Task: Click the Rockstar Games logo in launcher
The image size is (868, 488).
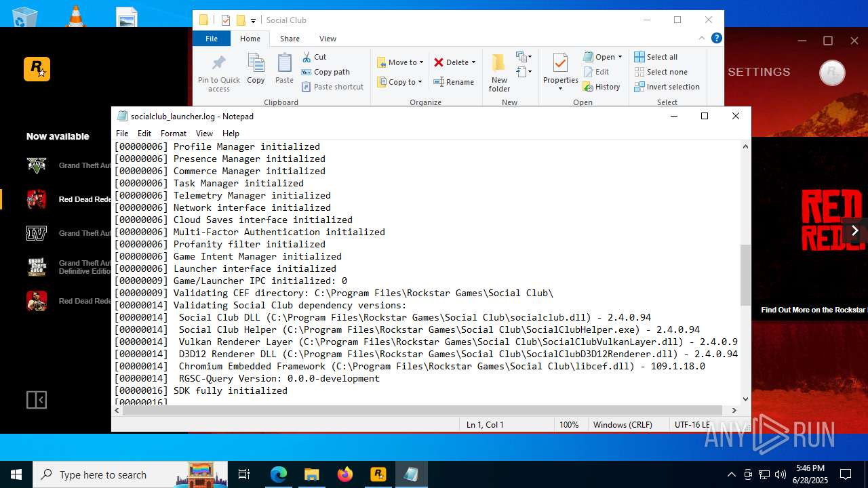Action: pos(37,69)
